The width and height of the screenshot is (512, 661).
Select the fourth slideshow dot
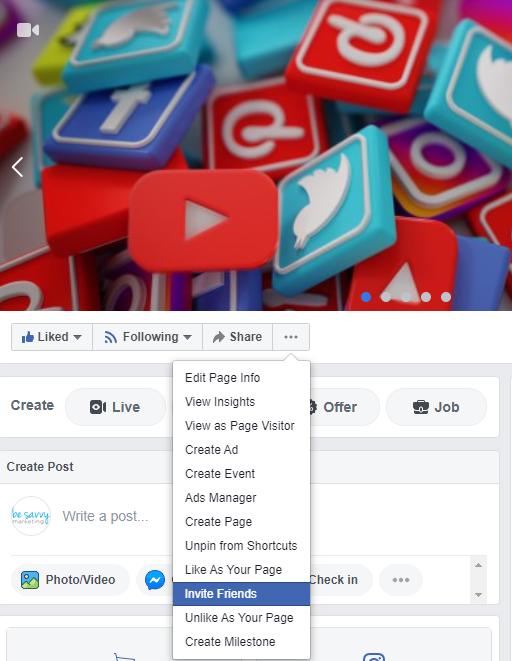426,297
